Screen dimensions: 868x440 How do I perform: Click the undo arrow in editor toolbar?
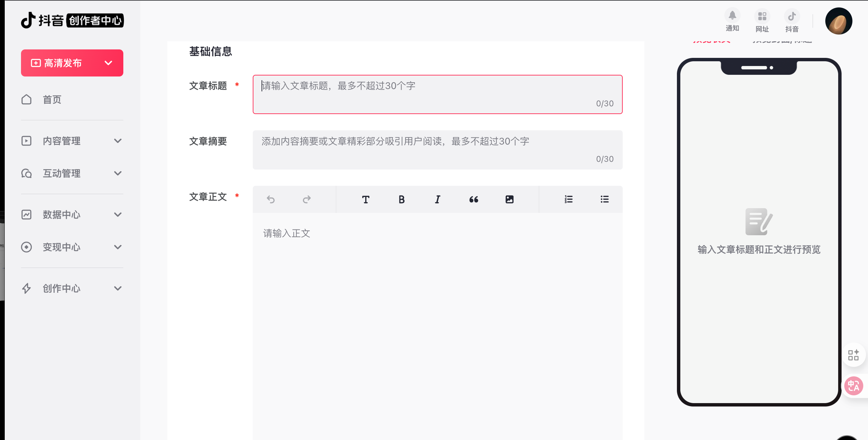pyautogui.click(x=270, y=199)
